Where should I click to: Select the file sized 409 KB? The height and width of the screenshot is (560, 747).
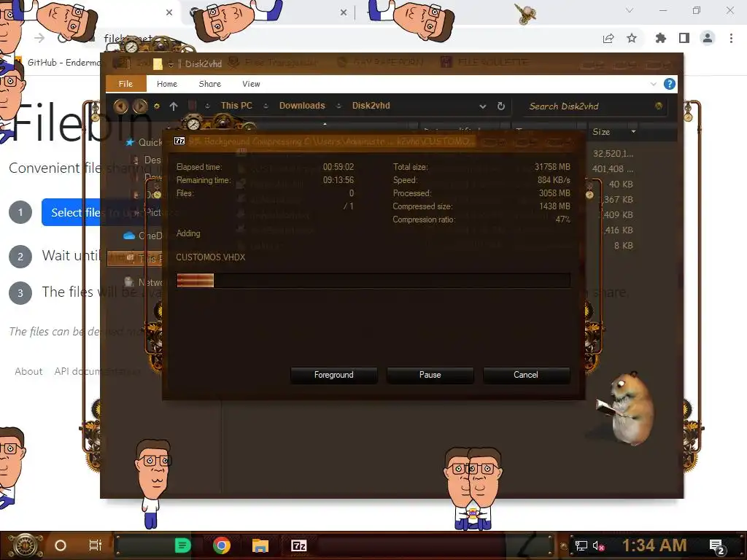[x=618, y=215]
